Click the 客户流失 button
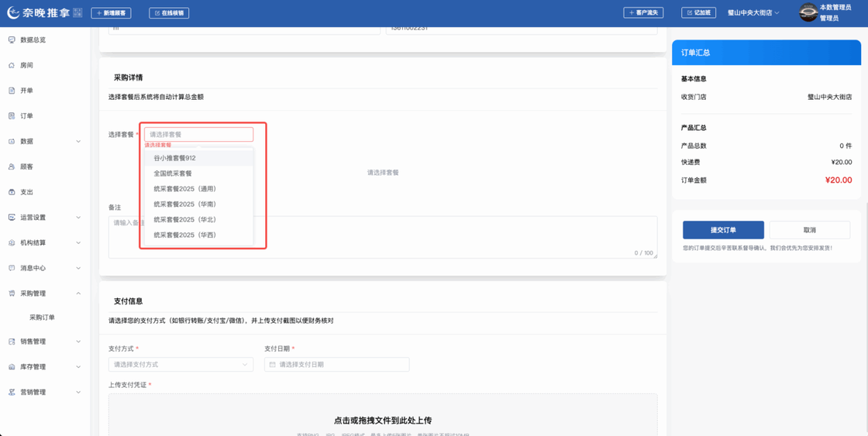This screenshot has width=868, height=436. (643, 12)
